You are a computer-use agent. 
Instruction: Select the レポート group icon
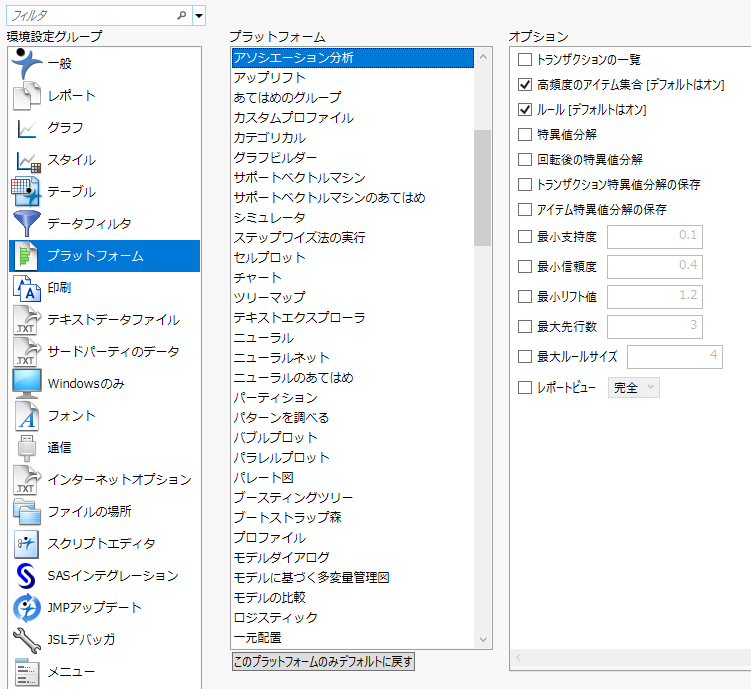(x=26, y=96)
